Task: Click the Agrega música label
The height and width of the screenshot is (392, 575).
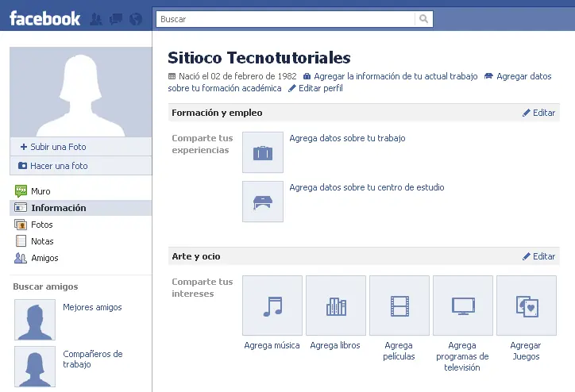Action: pyautogui.click(x=272, y=345)
